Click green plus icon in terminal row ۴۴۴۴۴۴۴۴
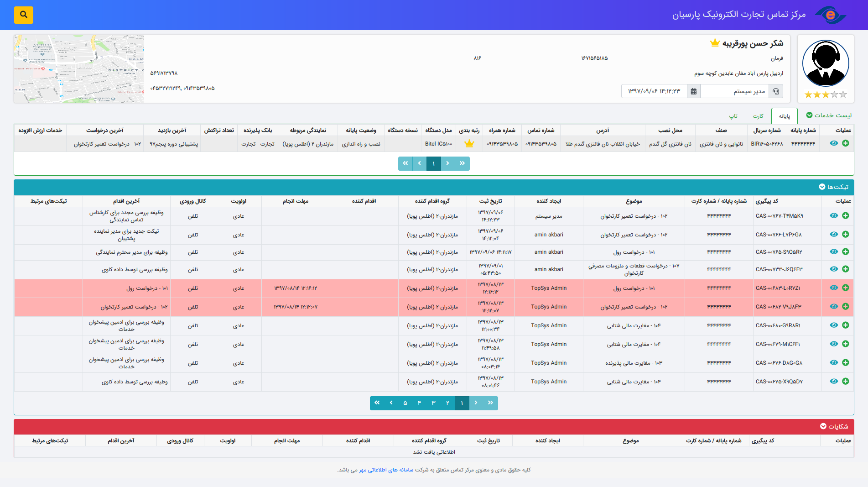 coord(846,143)
